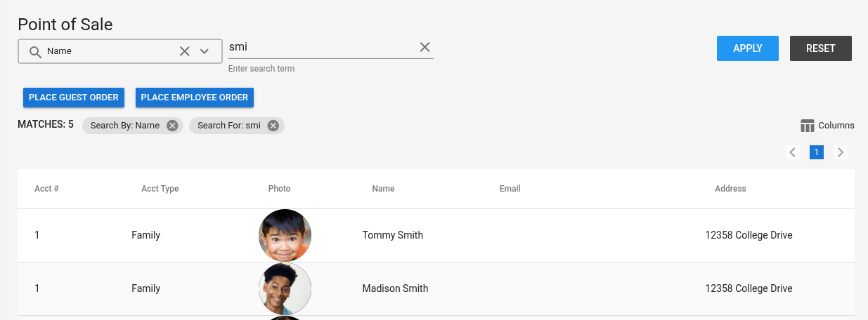Place a guest order

pos(74,98)
